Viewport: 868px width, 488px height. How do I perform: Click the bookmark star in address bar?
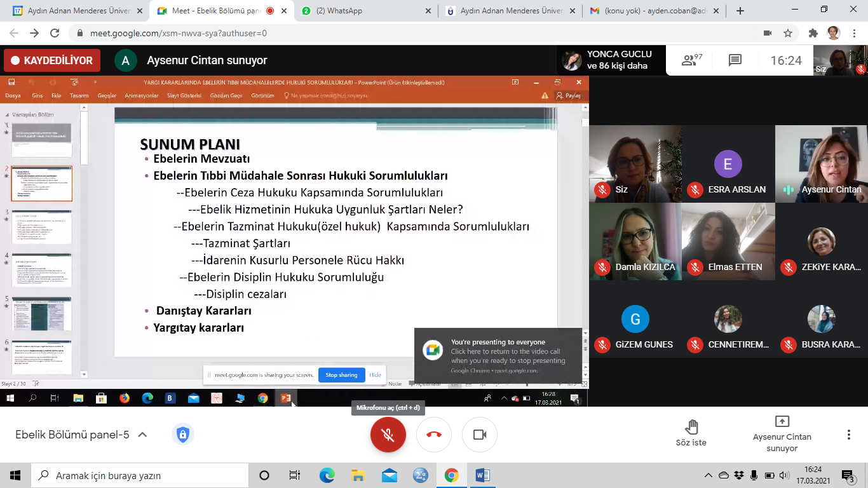coord(788,33)
